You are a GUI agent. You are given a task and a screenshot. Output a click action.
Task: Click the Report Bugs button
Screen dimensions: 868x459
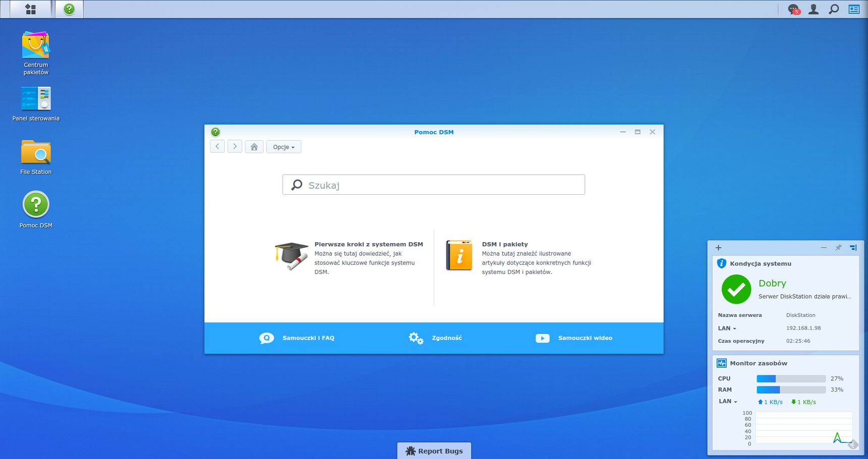(434, 451)
